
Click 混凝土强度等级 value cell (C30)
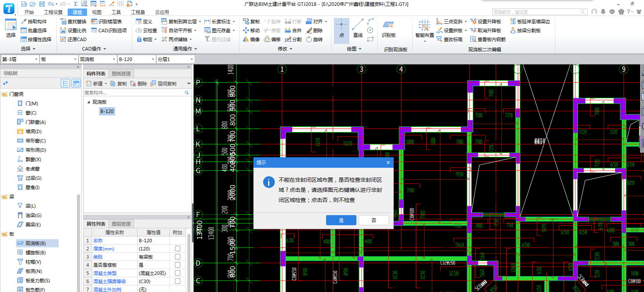coord(154,282)
